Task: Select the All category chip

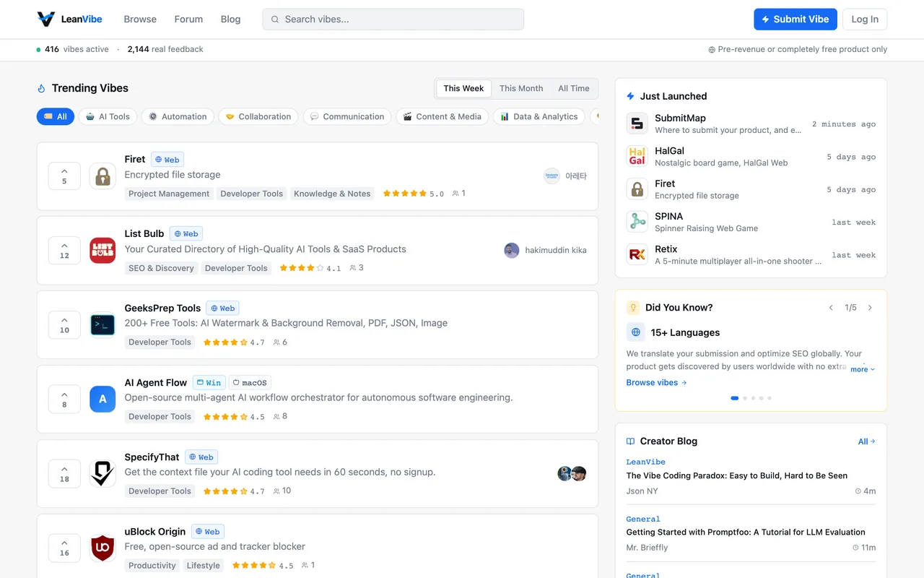Action: [56, 116]
